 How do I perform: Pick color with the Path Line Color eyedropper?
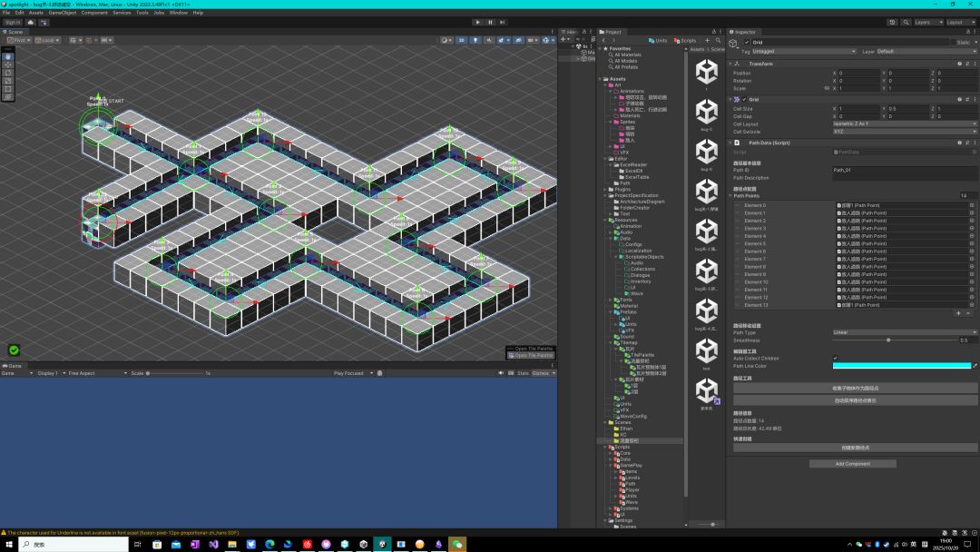[975, 366]
